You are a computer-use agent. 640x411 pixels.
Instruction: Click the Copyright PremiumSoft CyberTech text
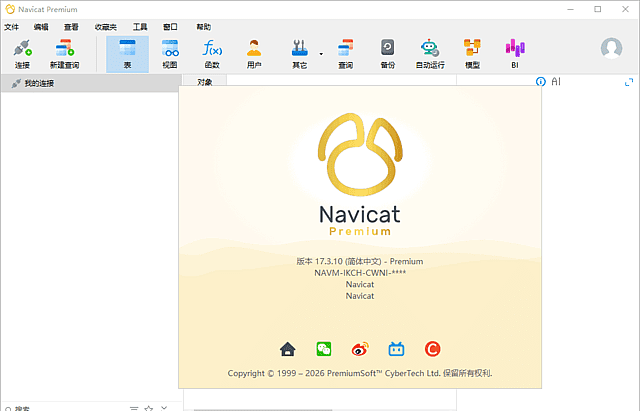tap(360, 373)
